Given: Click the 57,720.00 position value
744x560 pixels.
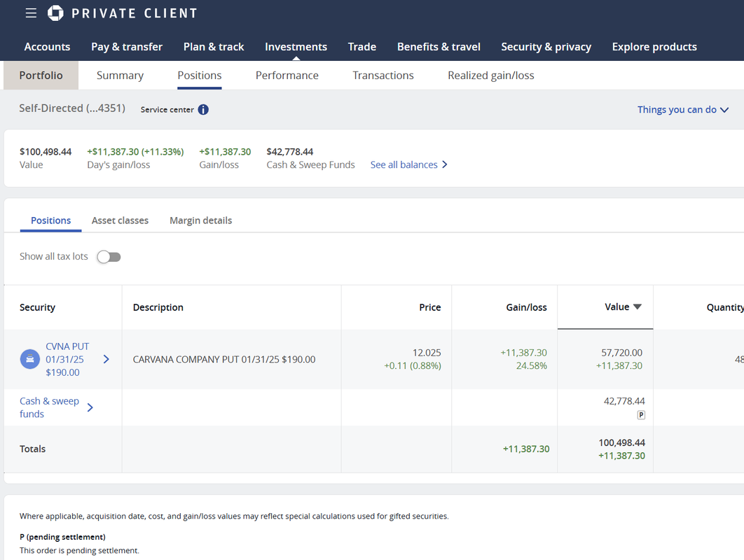Looking at the screenshot, I should pyautogui.click(x=621, y=353).
